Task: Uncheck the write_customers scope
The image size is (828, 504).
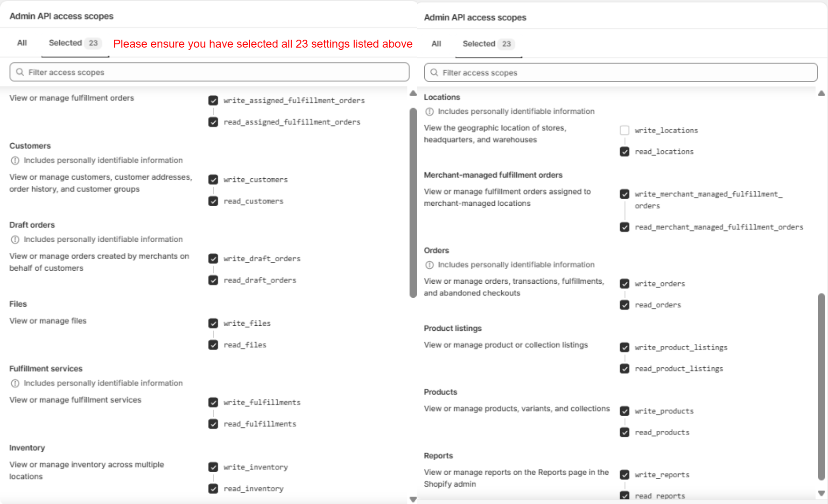Action: (213, 180)
